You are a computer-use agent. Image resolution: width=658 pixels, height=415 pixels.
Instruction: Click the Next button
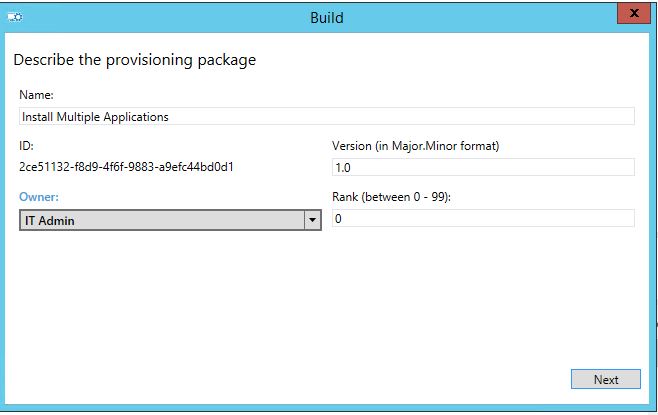pyautogui.click(x=606, y=379)
